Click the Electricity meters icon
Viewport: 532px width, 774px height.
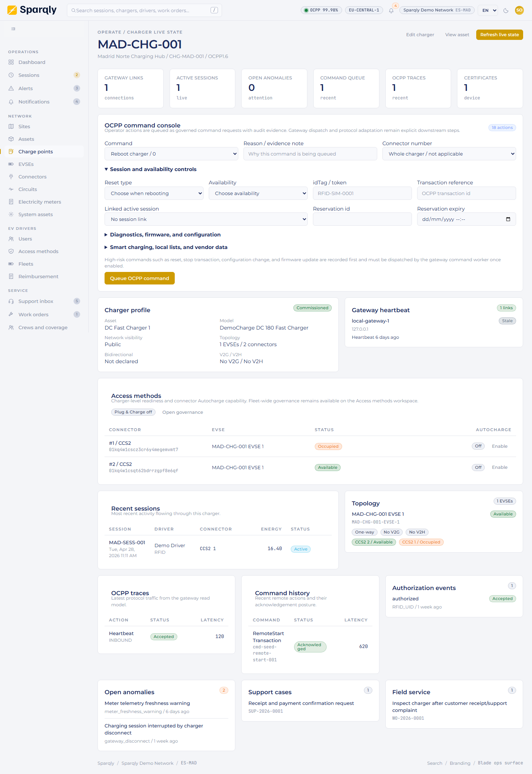click(x=11, y=202)
